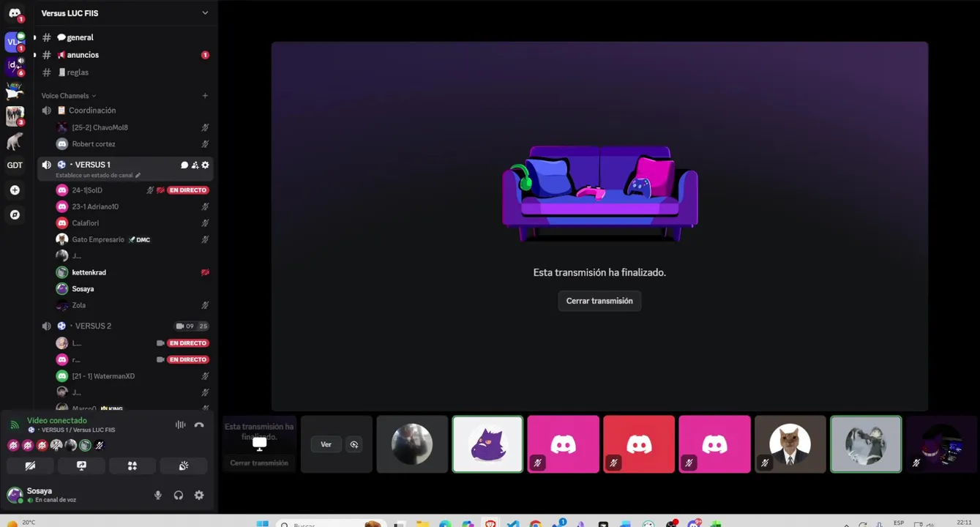This screenshot has height=527, width=980.
Task: Click the taskbar clock showing 22:11
Action: point(964,523)
